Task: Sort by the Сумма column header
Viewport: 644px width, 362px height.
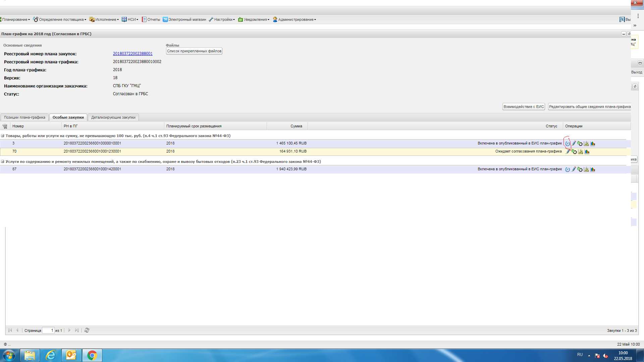Action: tap(287, 126)
